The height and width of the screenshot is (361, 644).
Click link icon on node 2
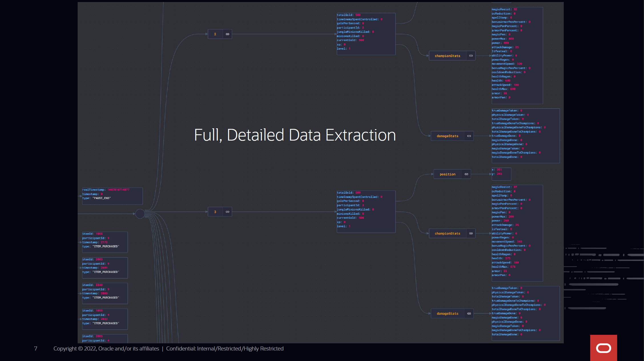[228, 34]
